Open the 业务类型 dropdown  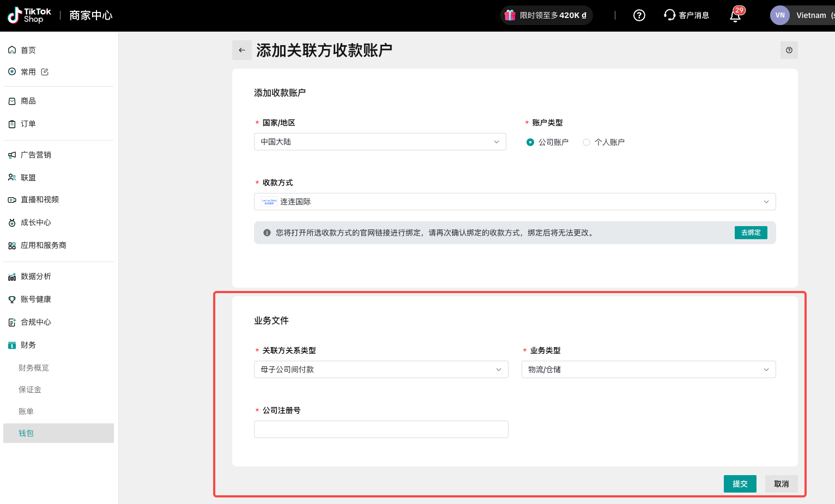point(648,369)
